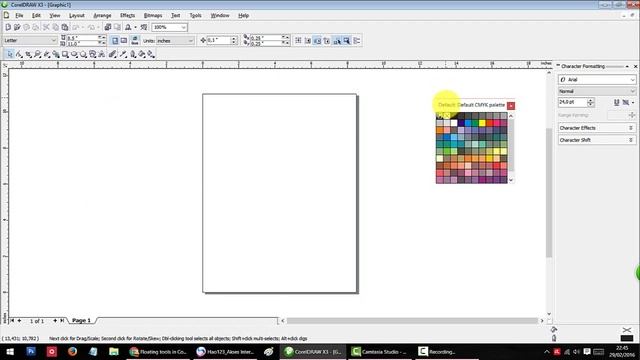The image size is (640, 360).
Task: Open the Layout menu
Action: click(77, 16)
